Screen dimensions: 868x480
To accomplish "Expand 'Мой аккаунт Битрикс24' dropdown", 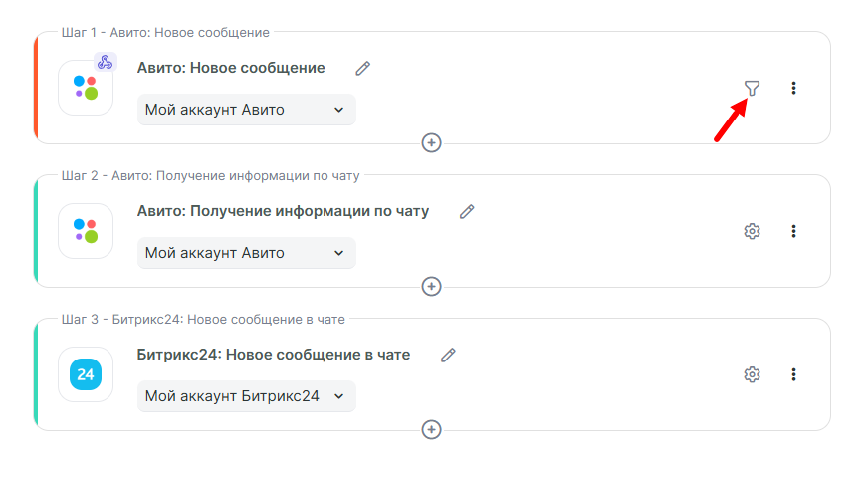I will click(x=246, y=396).
